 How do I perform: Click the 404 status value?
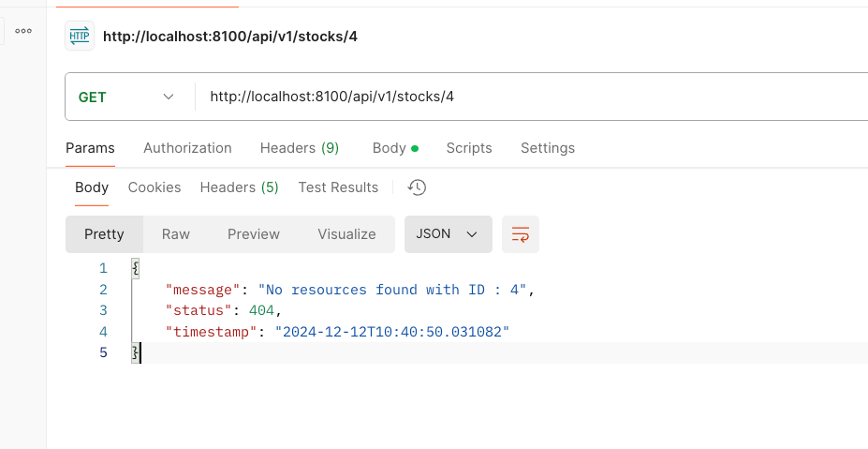coord(261,310)
